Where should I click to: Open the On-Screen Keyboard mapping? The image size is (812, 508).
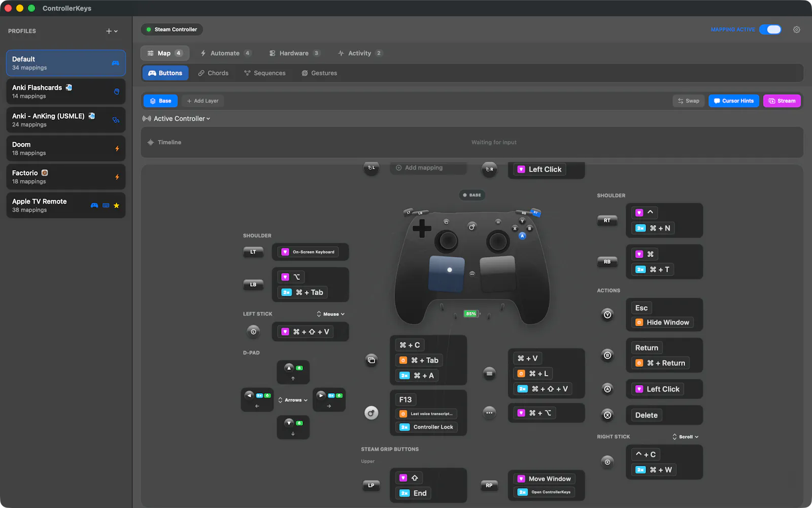(x=308, y=252)
